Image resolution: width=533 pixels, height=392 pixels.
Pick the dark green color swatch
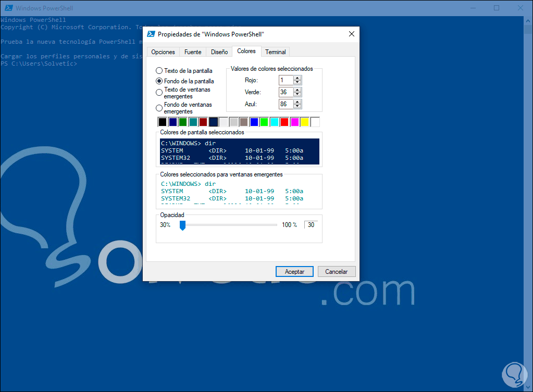[183, 122]
